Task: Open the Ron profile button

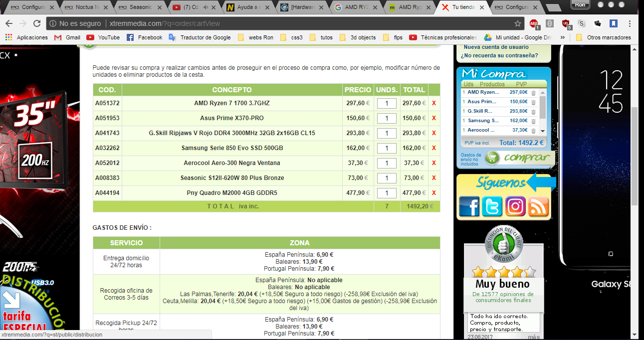Action: pyautogui.click(x=580, y=4)
